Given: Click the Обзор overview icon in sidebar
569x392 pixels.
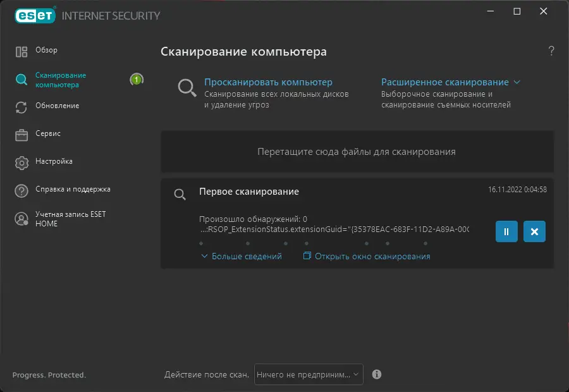Looking at the screenshot, I should (21, 51).
